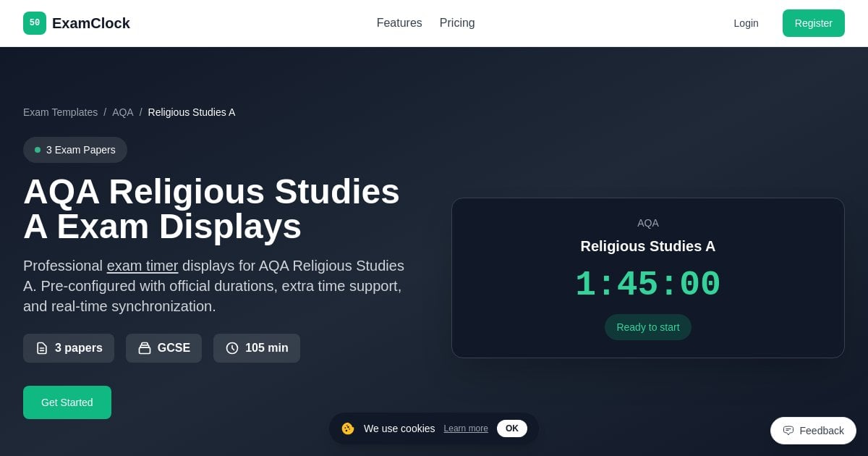The image size is (868, 456).
Task: Open the Feedback button
Action: click(x=813, y=431)
